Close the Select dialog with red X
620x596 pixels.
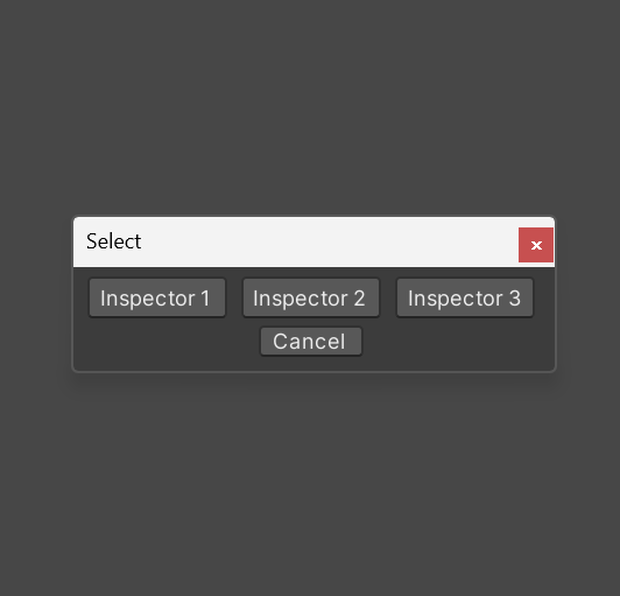(x=536, y=245)
